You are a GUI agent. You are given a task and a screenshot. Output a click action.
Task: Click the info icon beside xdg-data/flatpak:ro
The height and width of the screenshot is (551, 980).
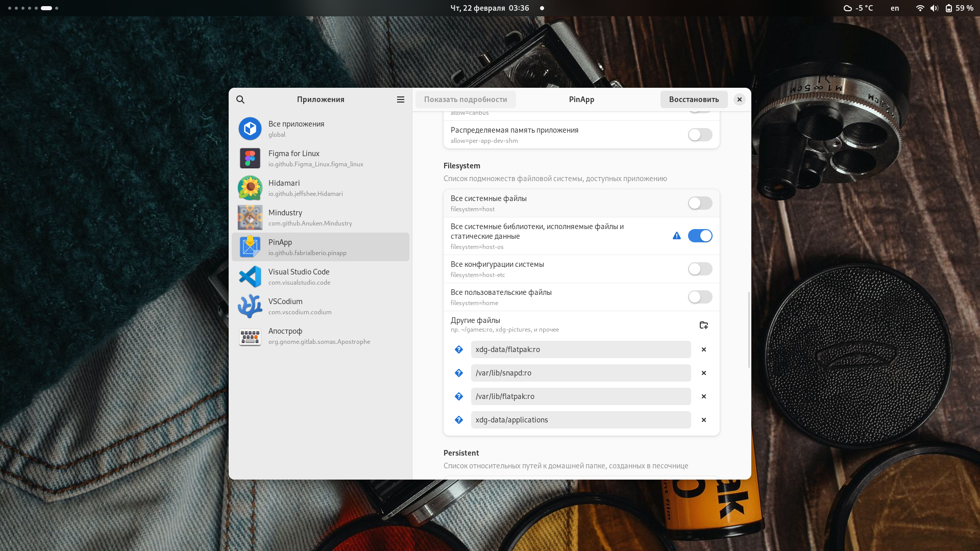(459, 349)
